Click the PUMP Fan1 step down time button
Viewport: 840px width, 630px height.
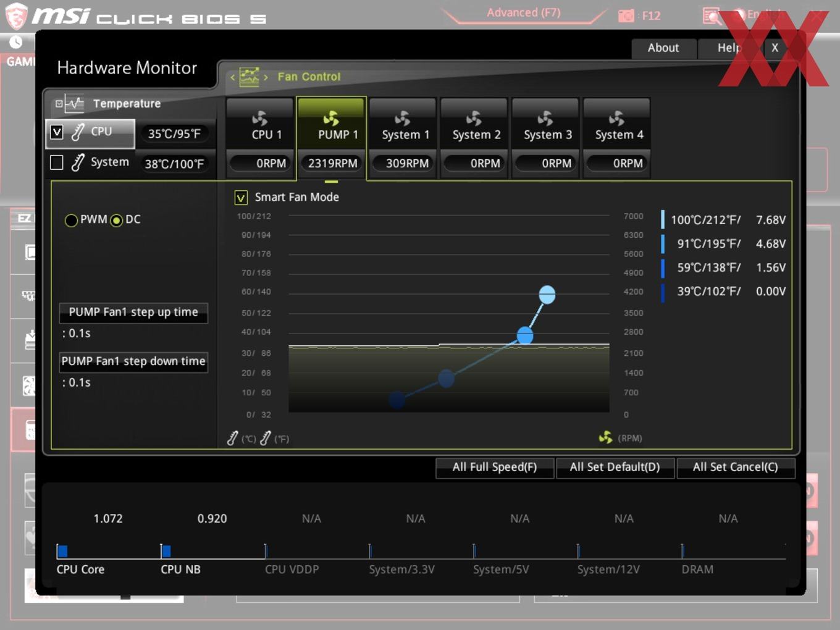(133, 362)
